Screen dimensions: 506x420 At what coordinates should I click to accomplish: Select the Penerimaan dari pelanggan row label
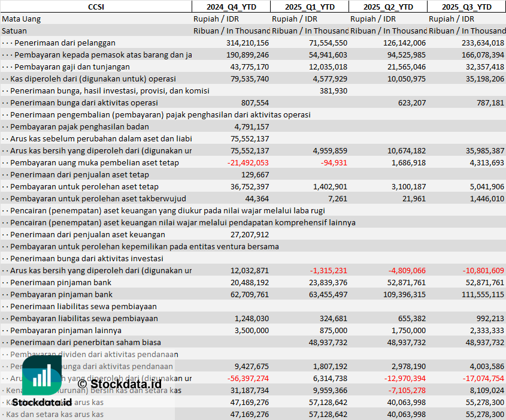pyautogui.click(x=65, y=43)
